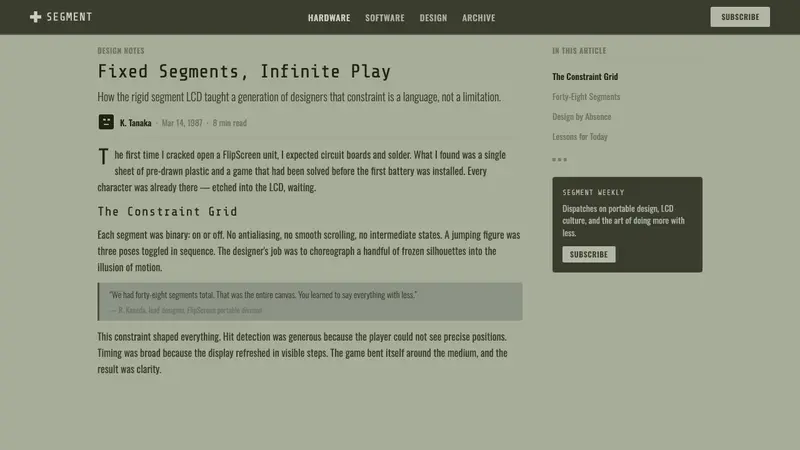Viewport: 800px width, 450px height.
Task: Click the '8 min read' label
Action: point(230,123)
